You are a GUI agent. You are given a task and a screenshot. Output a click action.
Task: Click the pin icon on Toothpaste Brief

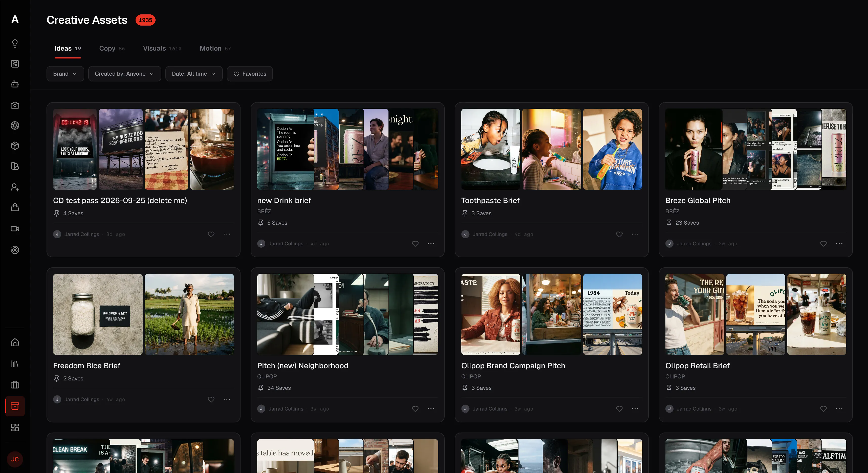pyautogui.click(x=465, y=213)
